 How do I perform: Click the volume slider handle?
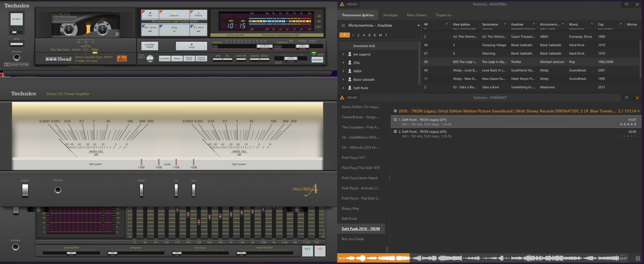pyautogui.click(x=264, y=46)
